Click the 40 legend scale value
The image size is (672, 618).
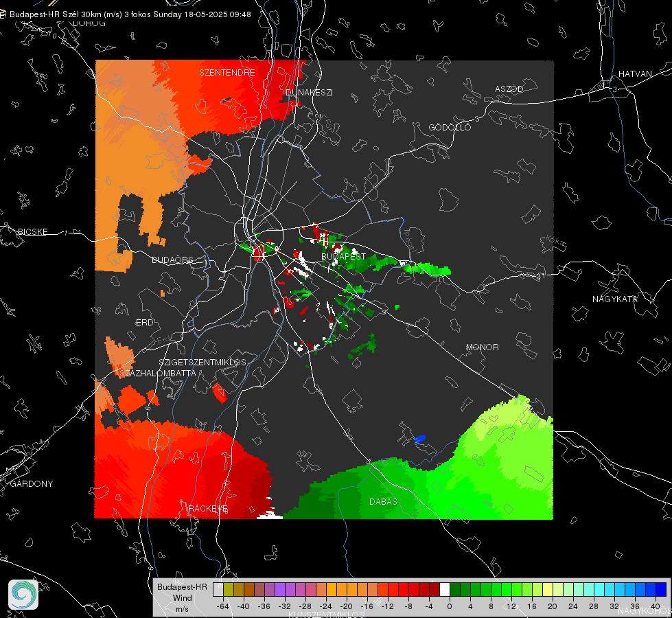tap(656, 606)
